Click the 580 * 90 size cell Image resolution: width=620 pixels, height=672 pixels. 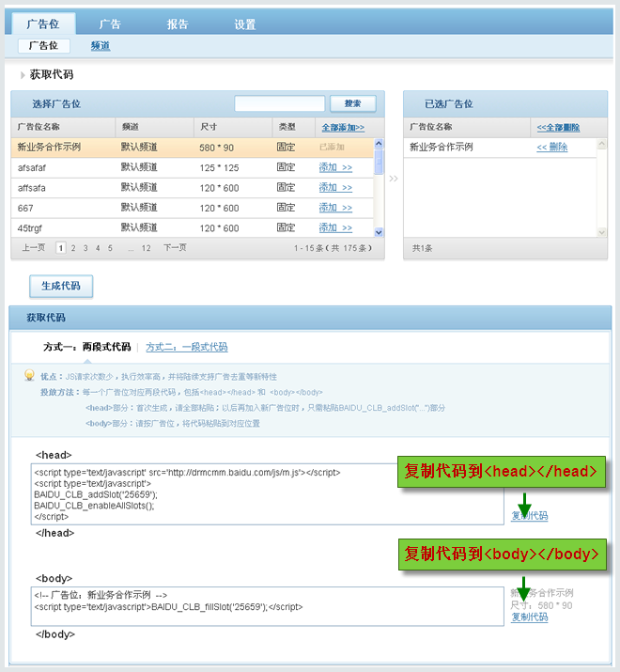(x=216, y=148)
